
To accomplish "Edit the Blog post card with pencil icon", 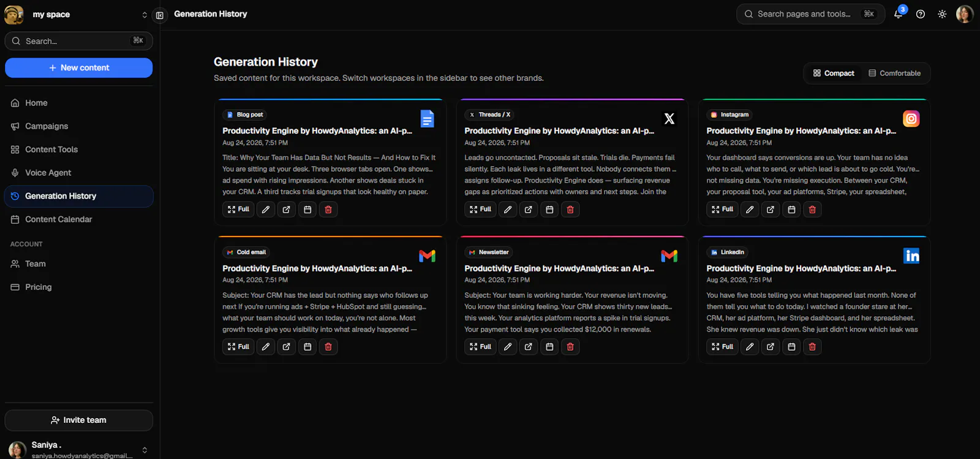I will coord(266,210).
